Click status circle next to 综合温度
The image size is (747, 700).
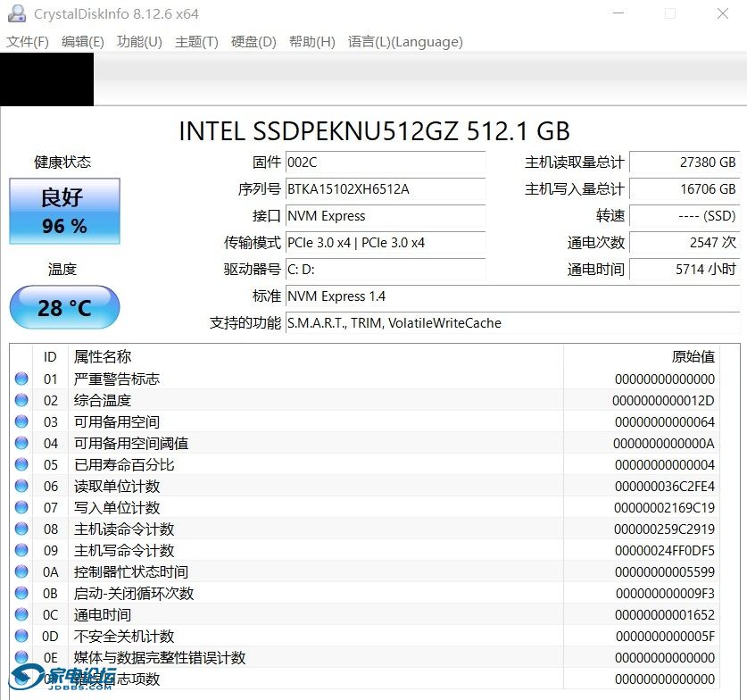[x=21, y=400]
